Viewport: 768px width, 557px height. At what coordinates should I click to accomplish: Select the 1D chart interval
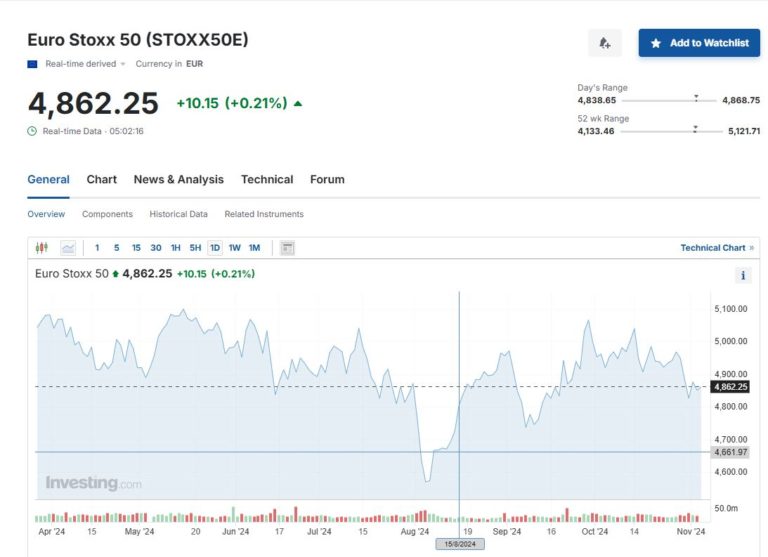coord(215,248)
